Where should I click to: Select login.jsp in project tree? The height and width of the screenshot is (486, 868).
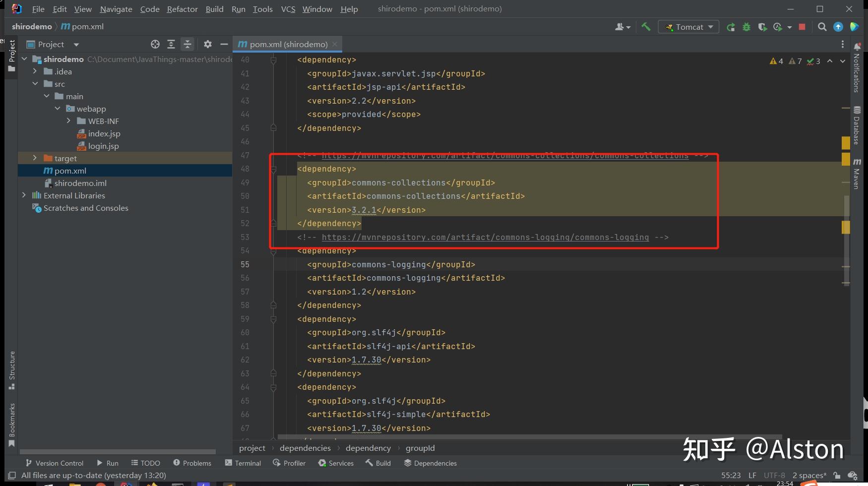pos(103,146)
